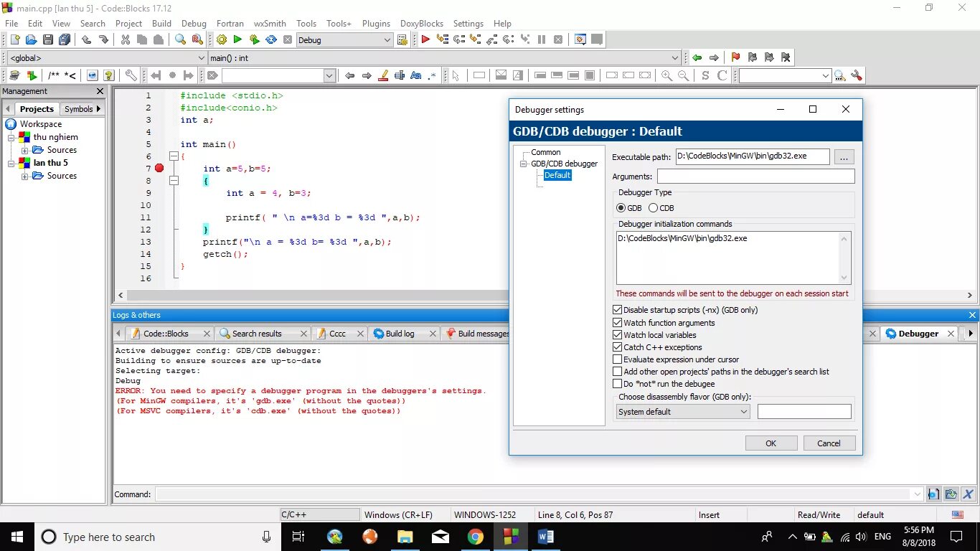Start debugging with the red arrow icon
The height and width of the screenshot is (551, 980).
[425, 40]
